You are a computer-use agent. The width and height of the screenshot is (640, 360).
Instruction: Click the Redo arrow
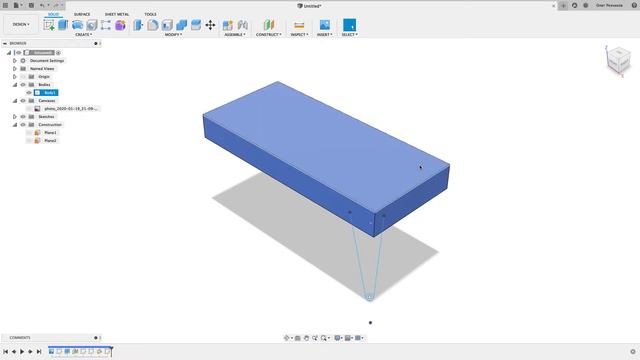(x=56, y=5)
